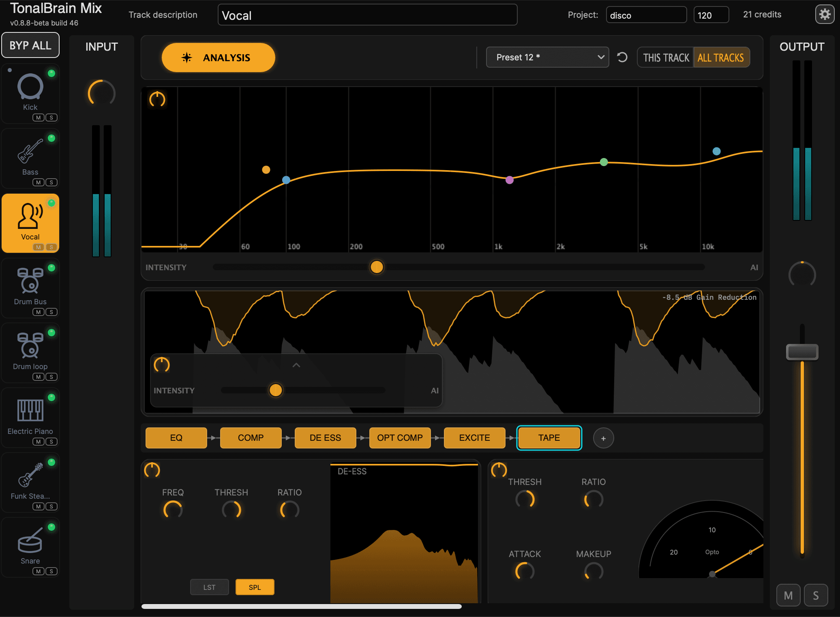This screenshot has width=840, height=617.
Task: Mute the Electric Piano track
Action: tap(39, 442)
